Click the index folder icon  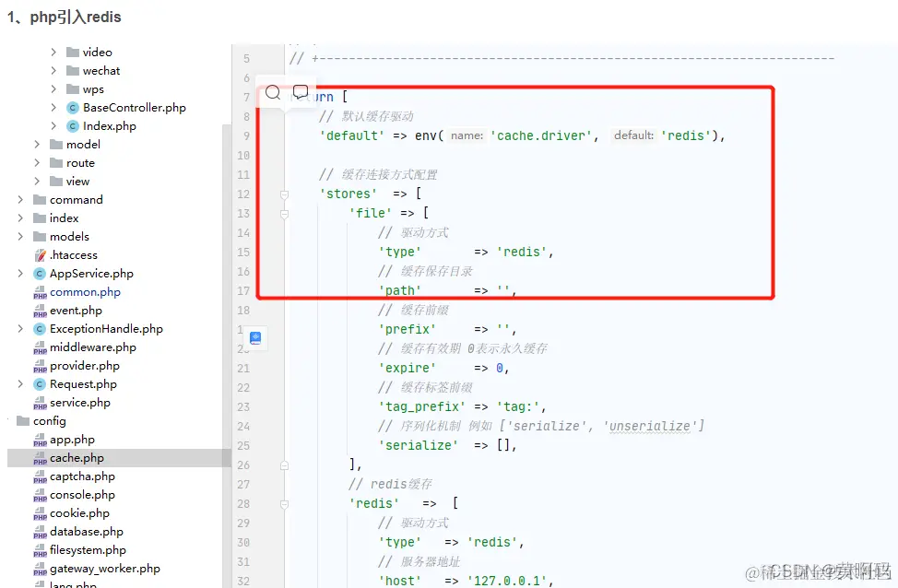click(x=40, y=218)
